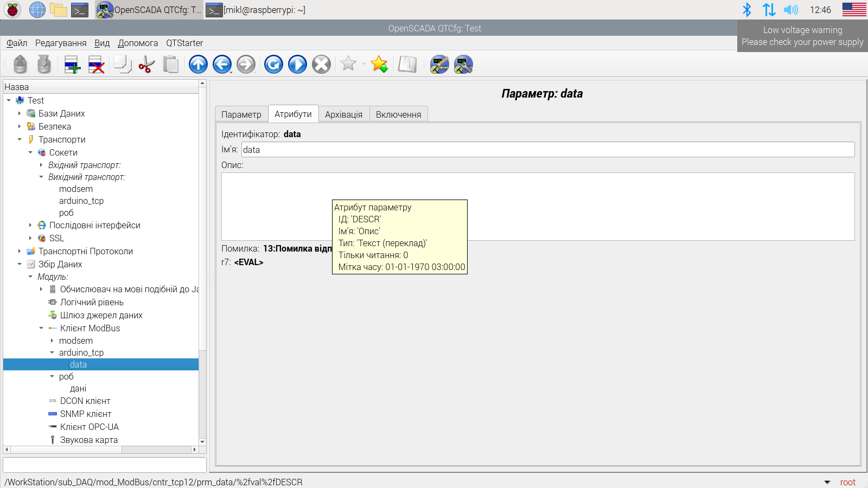Expand the Транспортні Протоколи tree node
Image resolution: width=868 pixels, height=488 pixels.
click(20, 251)
